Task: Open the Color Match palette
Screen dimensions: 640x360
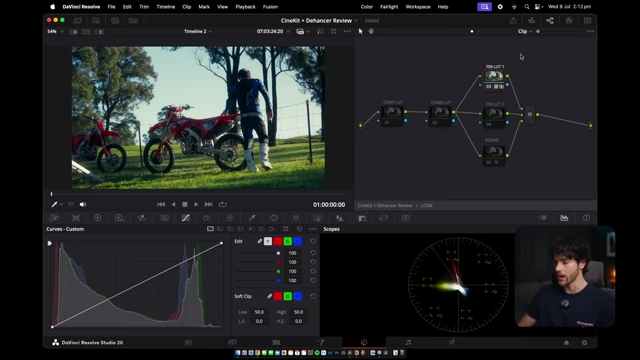Action: (x=76, y=218)
